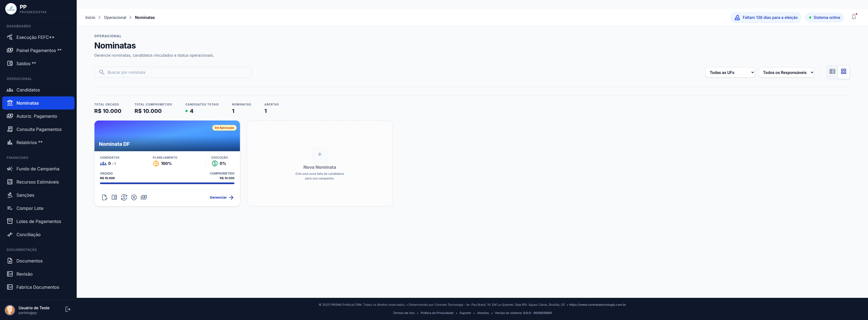Image resolution: width=868 pixels, height=320 pixels.
Task: Open Lotes de Pagamentos in sidebar
Action: [x=38, y=222]
